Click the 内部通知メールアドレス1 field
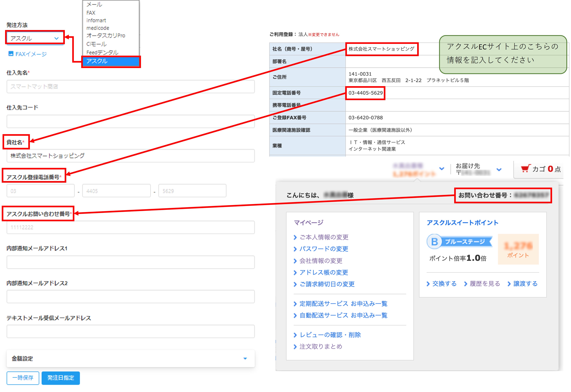Image resolution: width=571 pixels, height=392 pixels. [130, 262]
